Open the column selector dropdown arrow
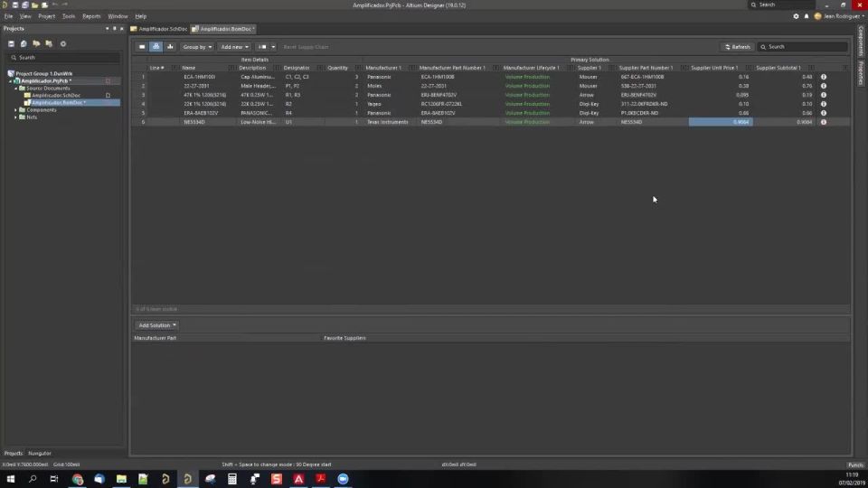Image resolution: width=868 pixels, height=488 pixels. click(273, 47)
